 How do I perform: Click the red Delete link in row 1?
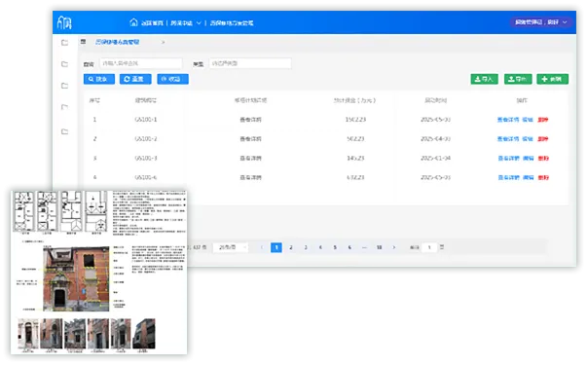(x=543, y=120)
